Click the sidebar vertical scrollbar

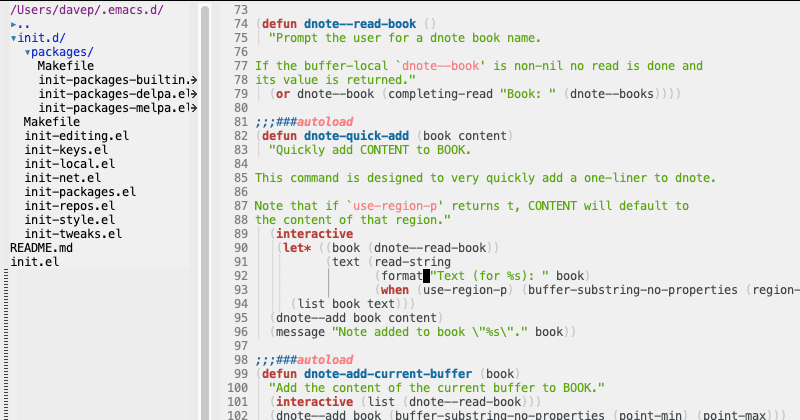pos(205,212)
